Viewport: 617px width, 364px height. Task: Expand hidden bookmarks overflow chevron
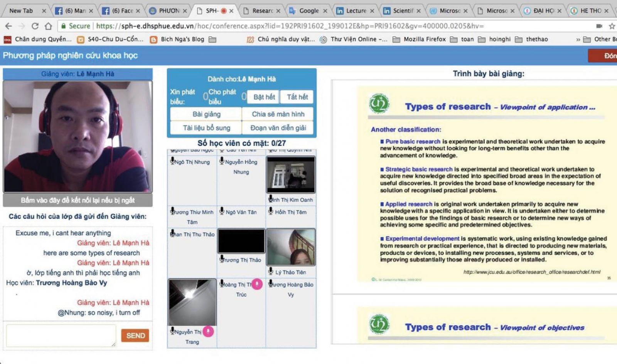click(578, 39)
